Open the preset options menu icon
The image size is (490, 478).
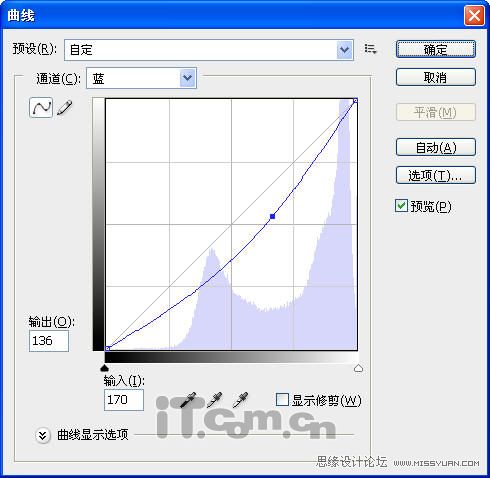coord(370,49)
